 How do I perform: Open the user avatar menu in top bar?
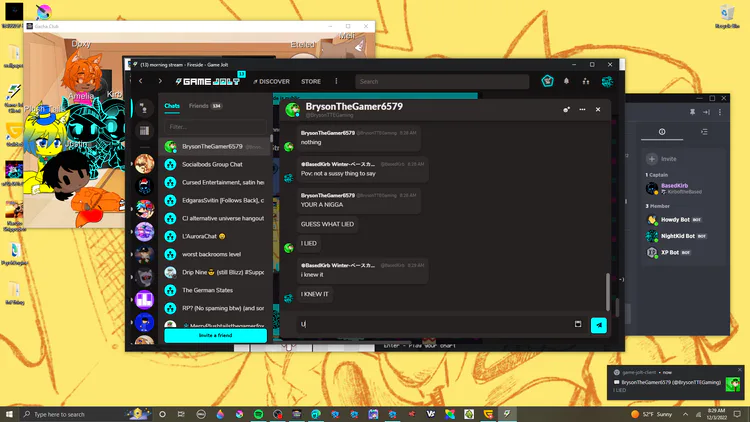coord(607,82)
